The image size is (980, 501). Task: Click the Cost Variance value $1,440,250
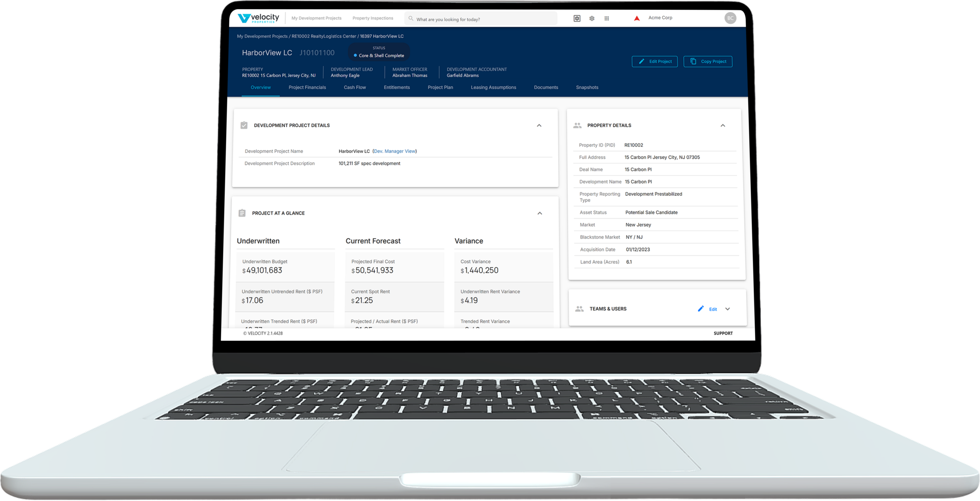479,270
